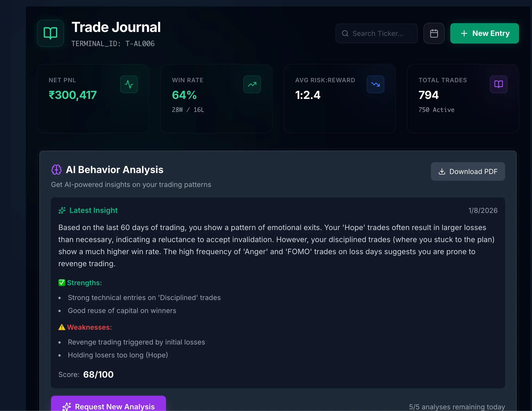This screenshot has width=532, height=411.
Task: Click the downtrend icon on AVG RISK:REWARD card
Action: coord(375,84)
